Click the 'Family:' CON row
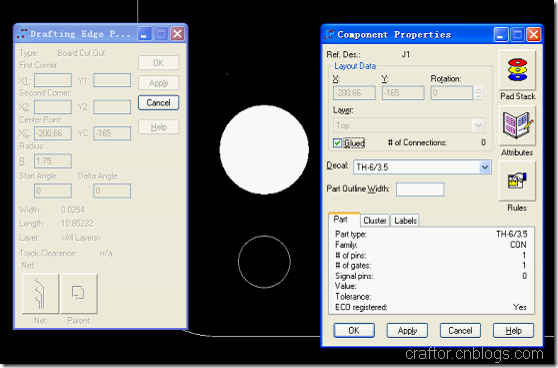The width and height of the screenshot is (558, 368). (431, 245)
